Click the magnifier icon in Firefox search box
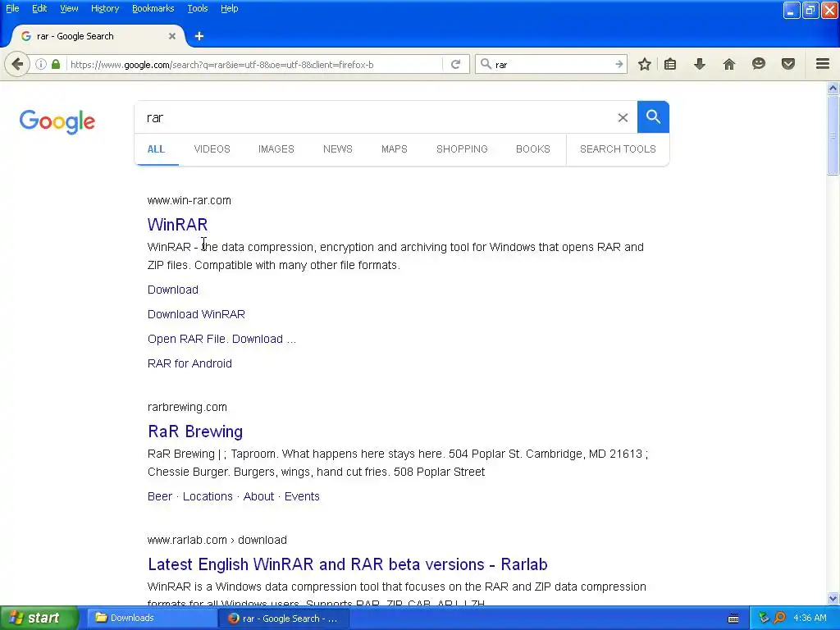The width and height of the screenshot is (840, 630). (486, 64)
